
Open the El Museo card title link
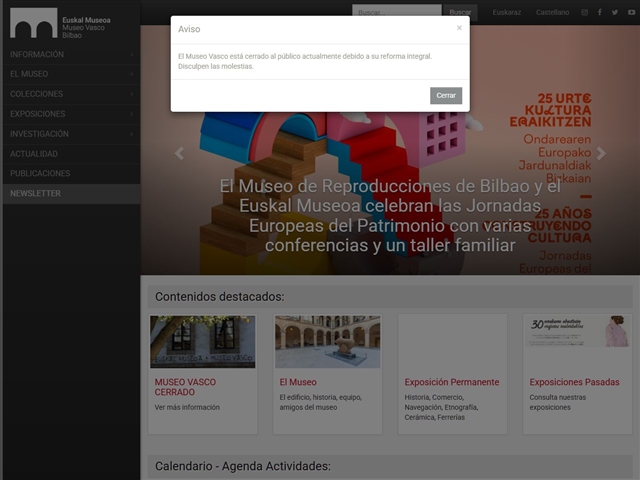[x=298, y=382]
